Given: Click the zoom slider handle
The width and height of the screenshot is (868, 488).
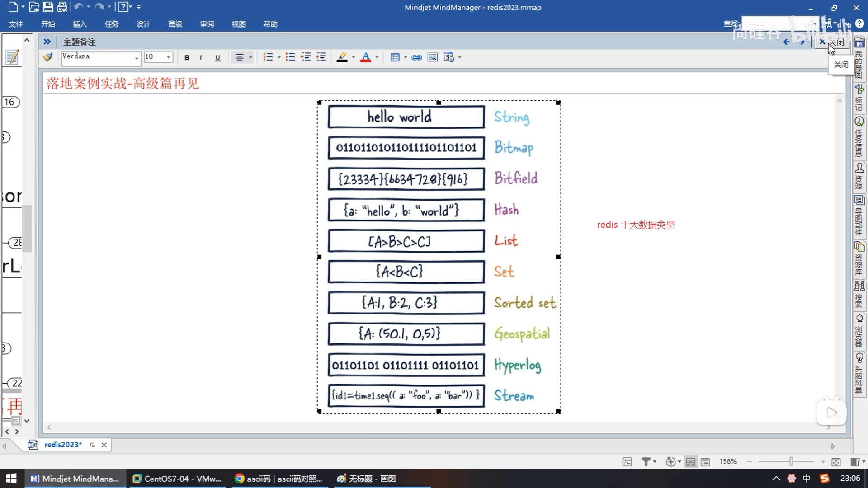Looking at the screenshot, I should pyautogui.click(x=791, y=461).
